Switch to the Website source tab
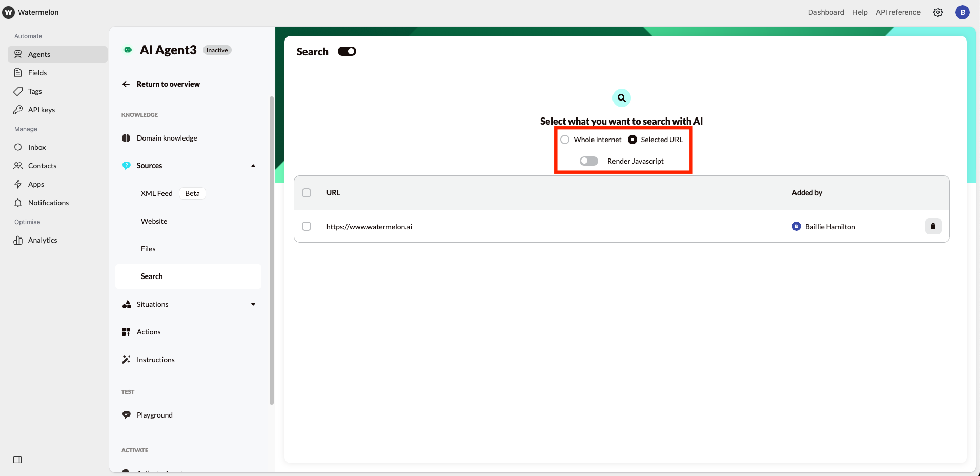 154,221
